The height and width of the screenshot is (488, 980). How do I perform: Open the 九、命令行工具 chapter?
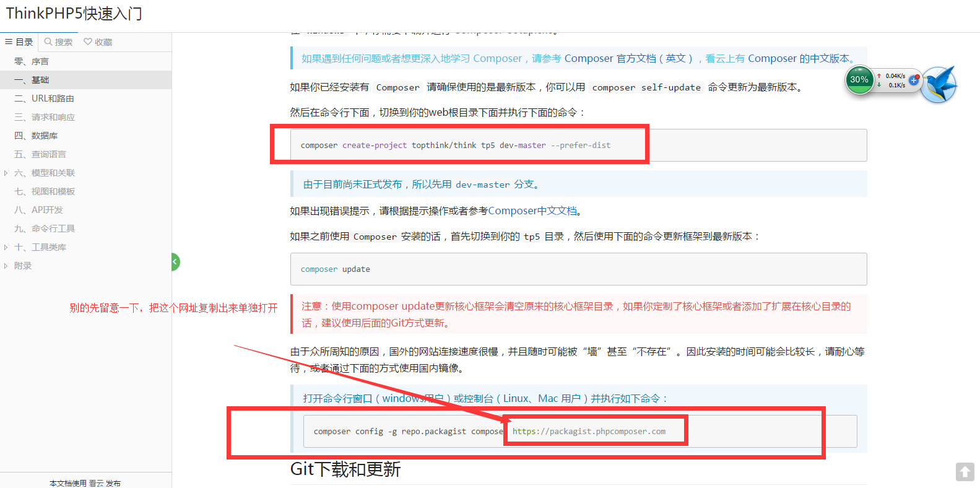[85, 229]
